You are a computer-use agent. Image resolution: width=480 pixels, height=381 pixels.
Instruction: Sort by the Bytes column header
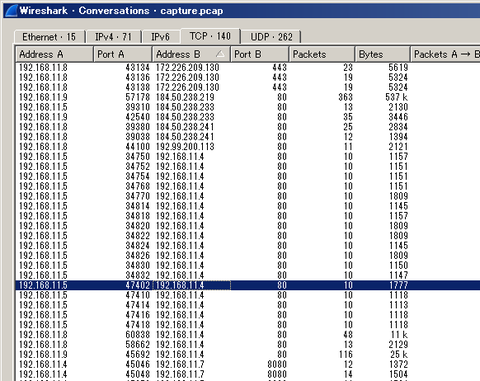[382, 54]
